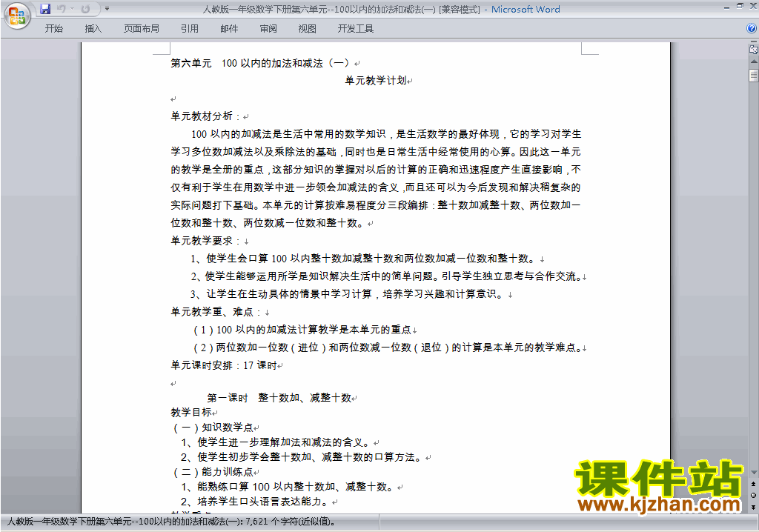Click the 教学目标 line
The height and width of the screenshot is (532, 759).
(191, 413)
